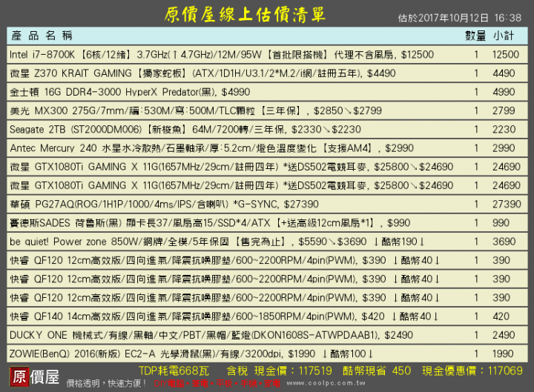Click the 小計 column header

point(504,36)
